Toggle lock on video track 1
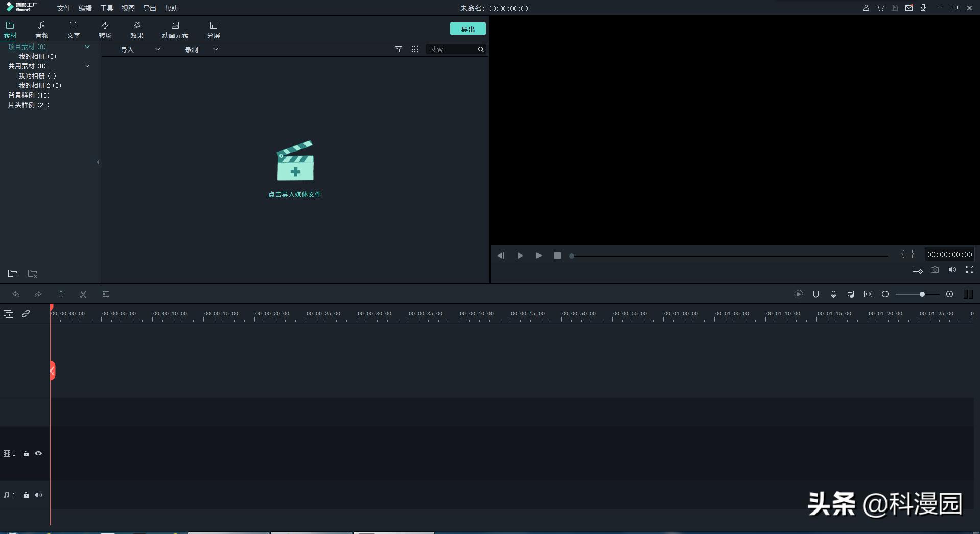Viewport: 980px width, 534px height. [26, 453]
